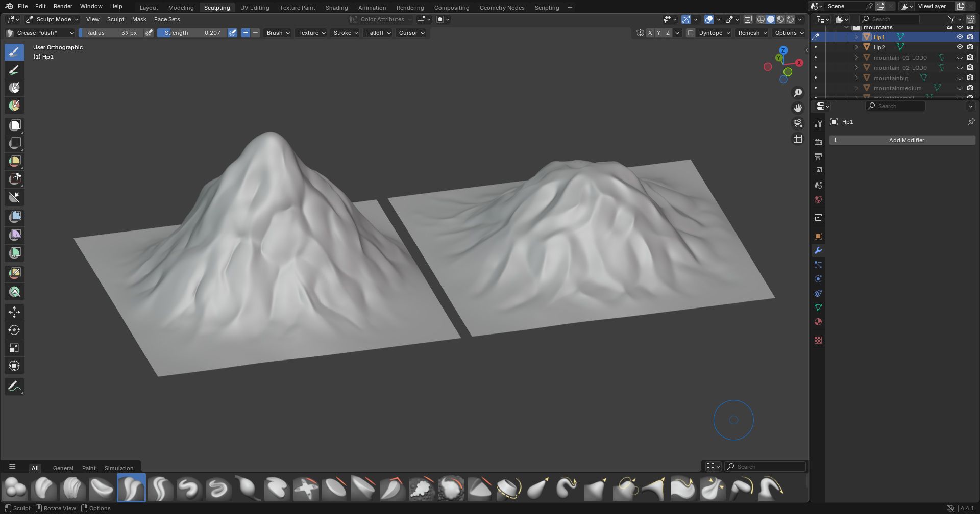Toggle X axis symmetry
This screenshot has width=980, height=514.
click(650, 33)
